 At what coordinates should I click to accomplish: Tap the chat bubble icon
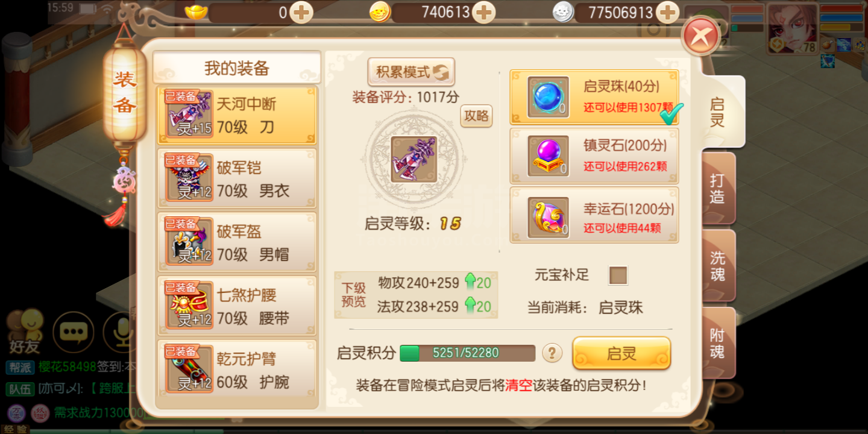point(74,332)
